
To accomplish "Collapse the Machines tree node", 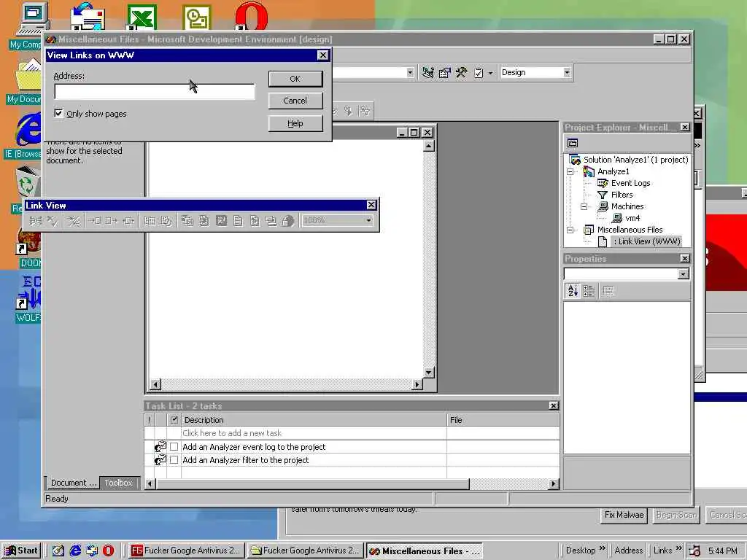I will 584,206.
